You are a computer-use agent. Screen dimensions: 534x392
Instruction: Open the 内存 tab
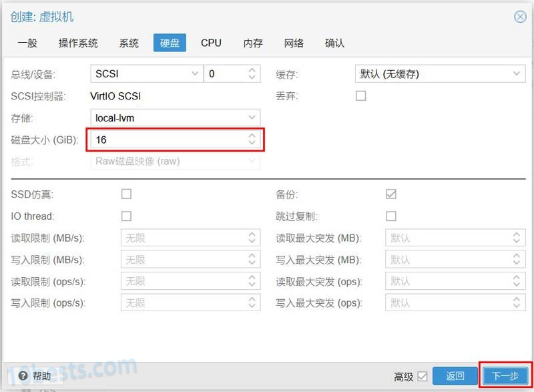click(253, 43)
